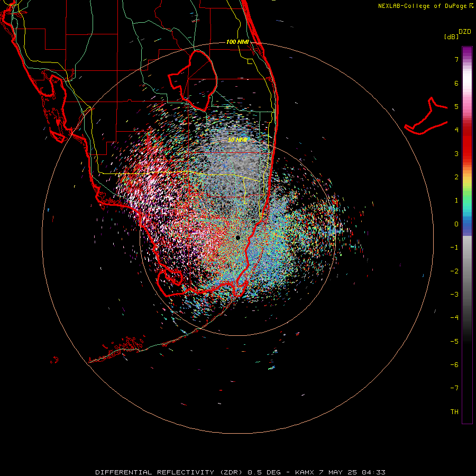Image resolution: width=476 pixels, height=476 pixels.
Task: Click the -7 value on the color scale
Action: pyautogui.click(x=454, y=388)
